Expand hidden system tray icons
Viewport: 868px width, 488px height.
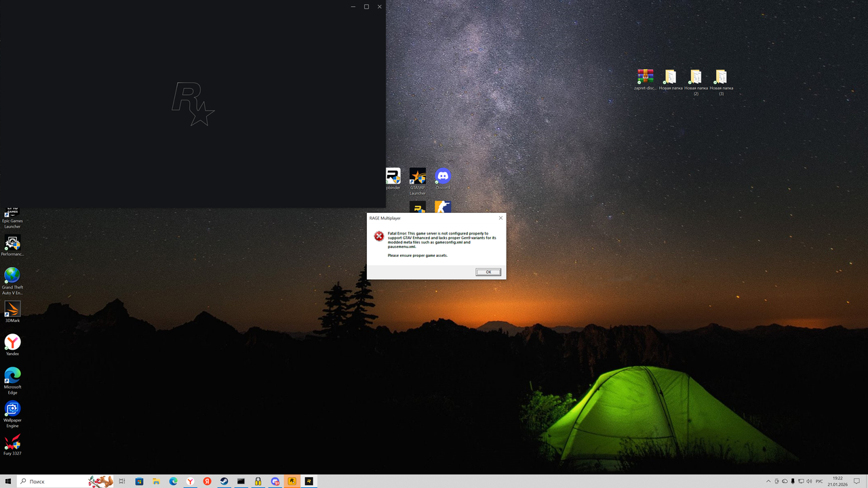click(768, 481)
